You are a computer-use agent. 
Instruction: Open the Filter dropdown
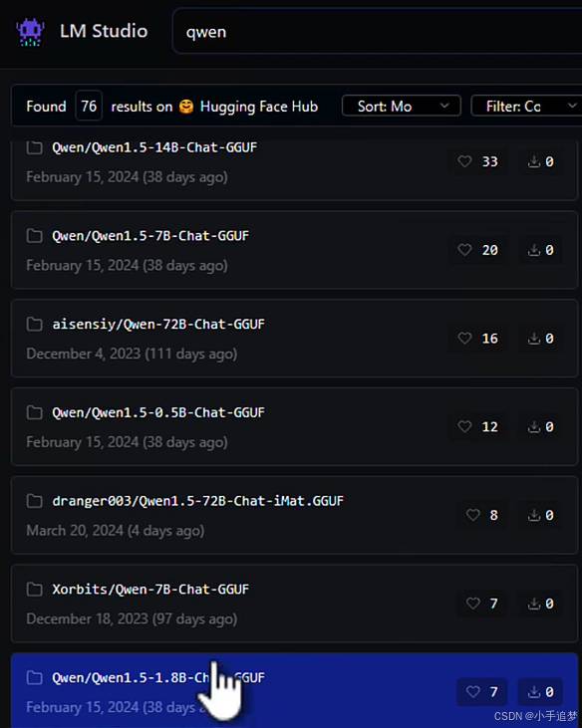526,106
